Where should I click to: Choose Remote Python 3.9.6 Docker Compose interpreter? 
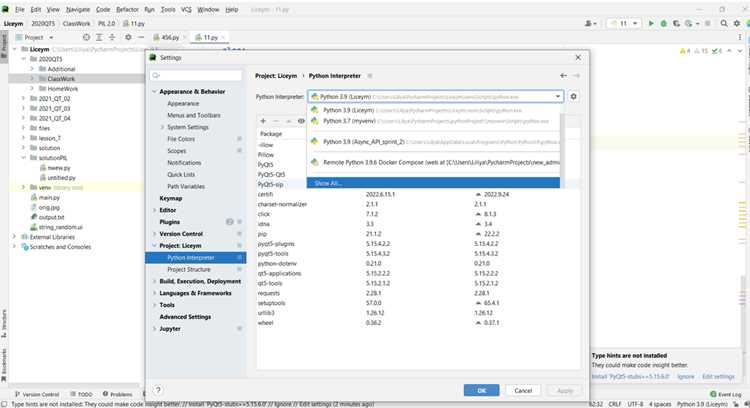tap(433, 163)
